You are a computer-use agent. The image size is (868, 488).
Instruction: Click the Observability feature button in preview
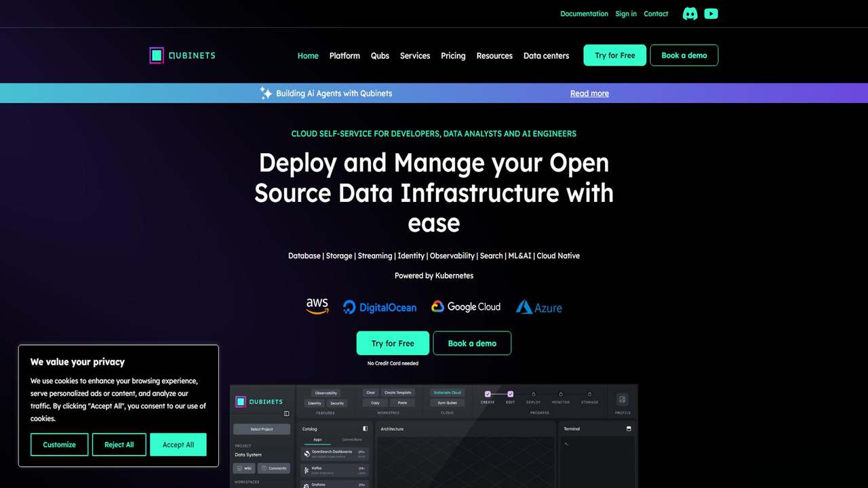click(x=326, y=393)
